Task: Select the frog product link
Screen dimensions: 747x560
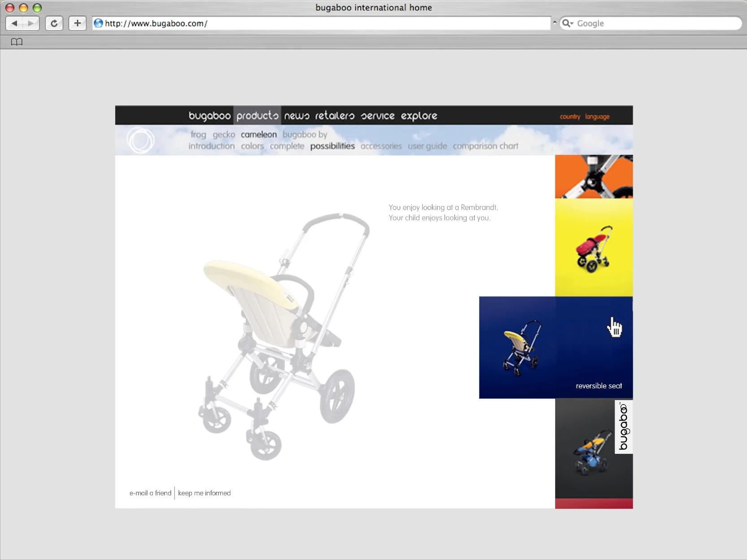Action: [198, 134]
